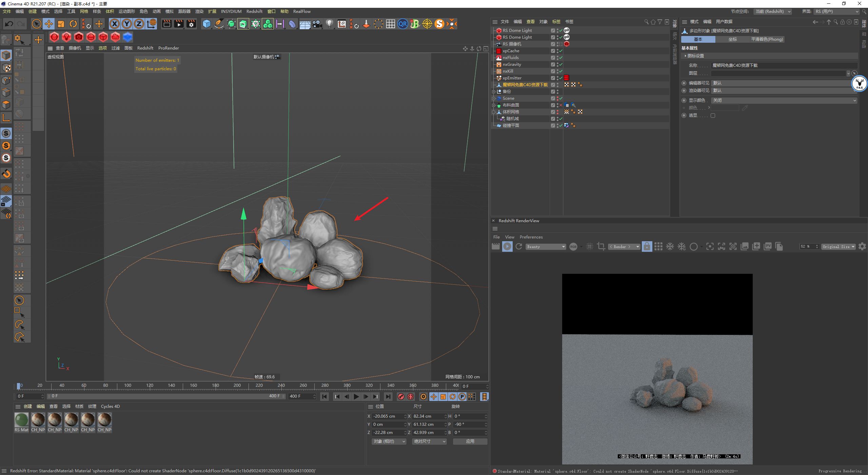This screenshot has width=868, height=475.
Task: Open the Original Size dropdown
Action: point(838,247)
